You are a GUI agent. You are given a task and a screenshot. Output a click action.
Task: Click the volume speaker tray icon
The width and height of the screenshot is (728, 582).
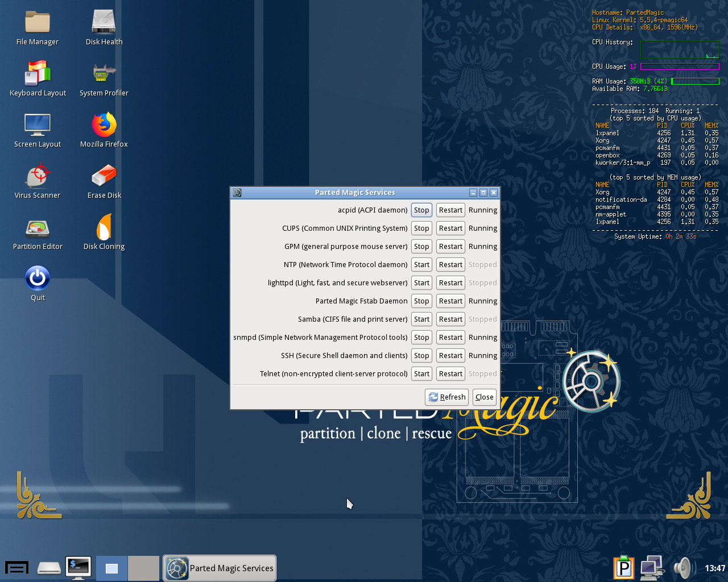tap(683, 568)
